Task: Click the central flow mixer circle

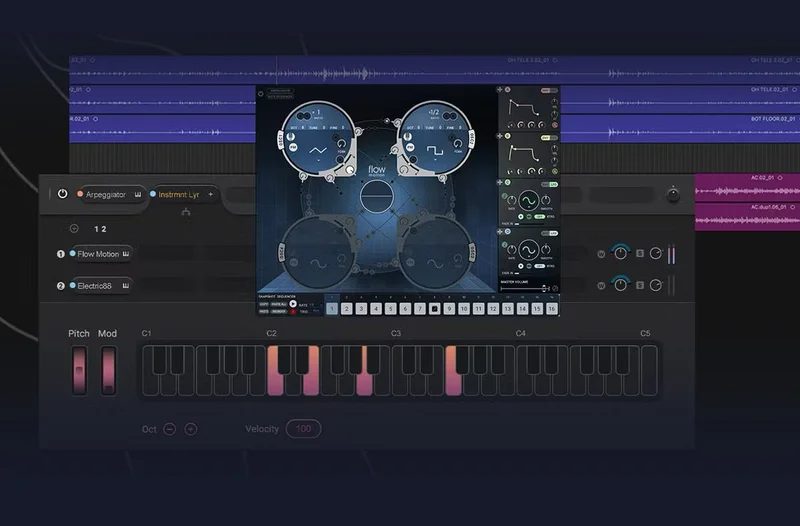Action: 377,196
